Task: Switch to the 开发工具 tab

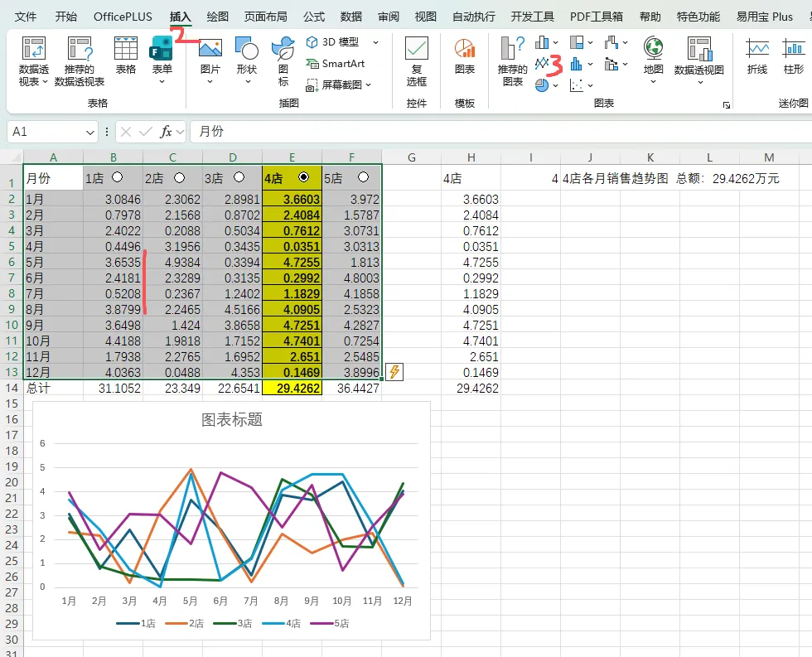Action: coord(532,17)
